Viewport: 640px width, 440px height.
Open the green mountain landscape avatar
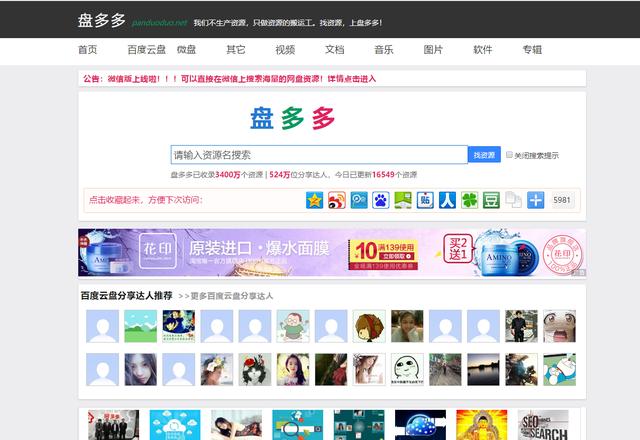point(140,326)
